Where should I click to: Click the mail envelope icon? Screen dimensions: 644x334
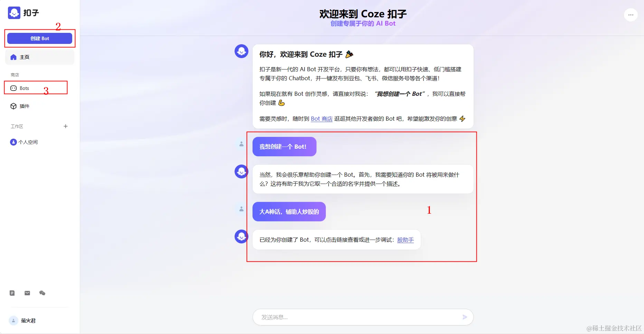click(27, 293)
